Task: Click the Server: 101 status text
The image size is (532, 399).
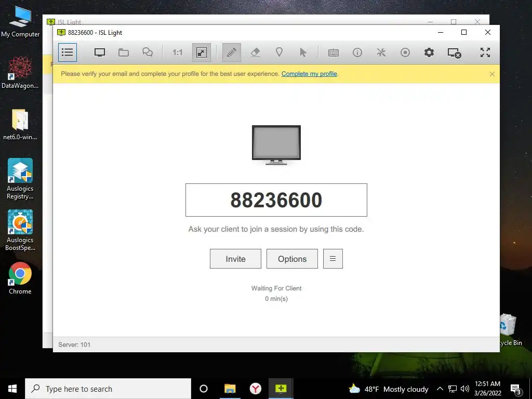Action: tap(74, 344)
